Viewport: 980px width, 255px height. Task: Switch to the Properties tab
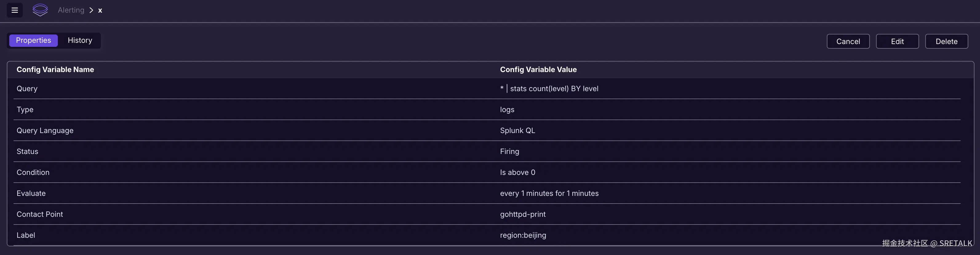coord(34,40)
